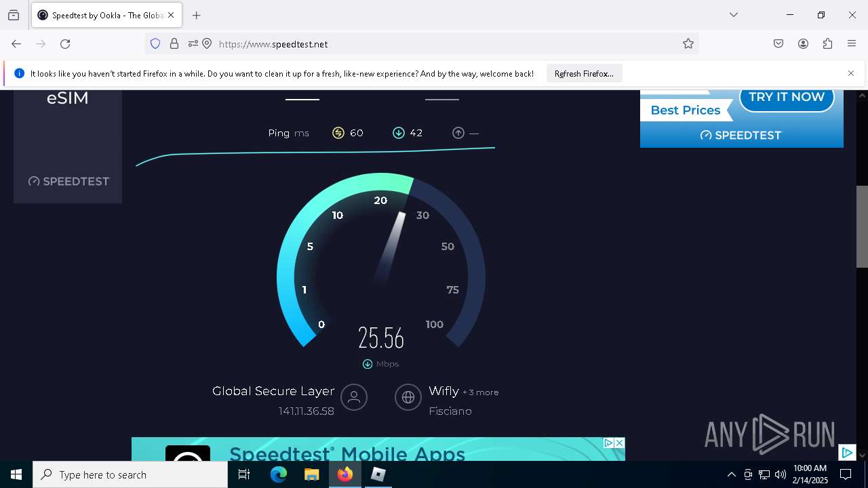Click Global Secure Layer provider name
Screen dimensions: 868x488
273,391
